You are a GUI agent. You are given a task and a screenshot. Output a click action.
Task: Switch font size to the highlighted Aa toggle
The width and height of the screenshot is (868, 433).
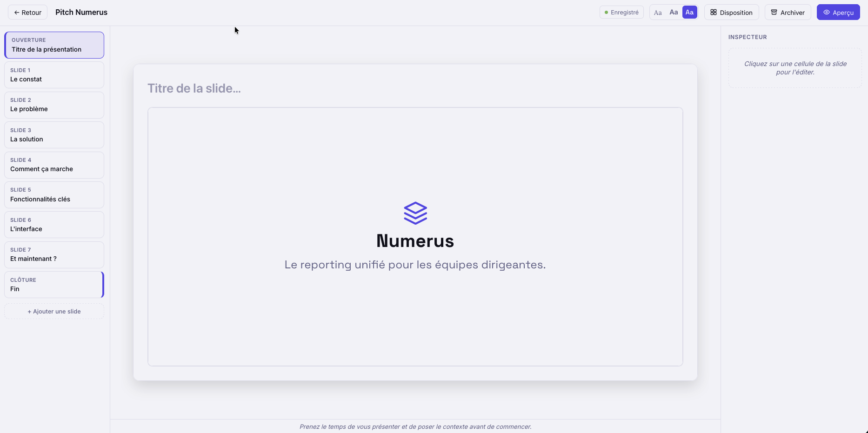pyautogui.click(x=689, y=12)
